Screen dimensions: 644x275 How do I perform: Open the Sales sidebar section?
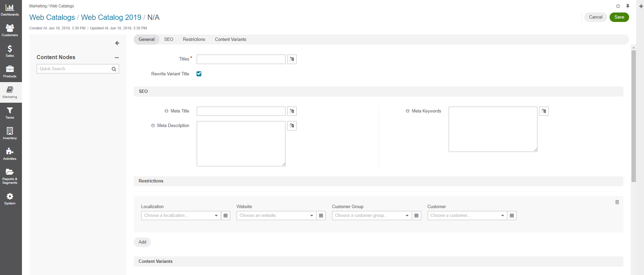point(10,51)
